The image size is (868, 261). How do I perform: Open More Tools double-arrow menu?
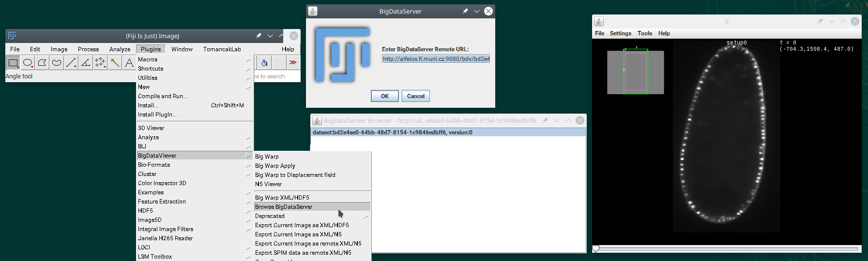tap(293, 62)
